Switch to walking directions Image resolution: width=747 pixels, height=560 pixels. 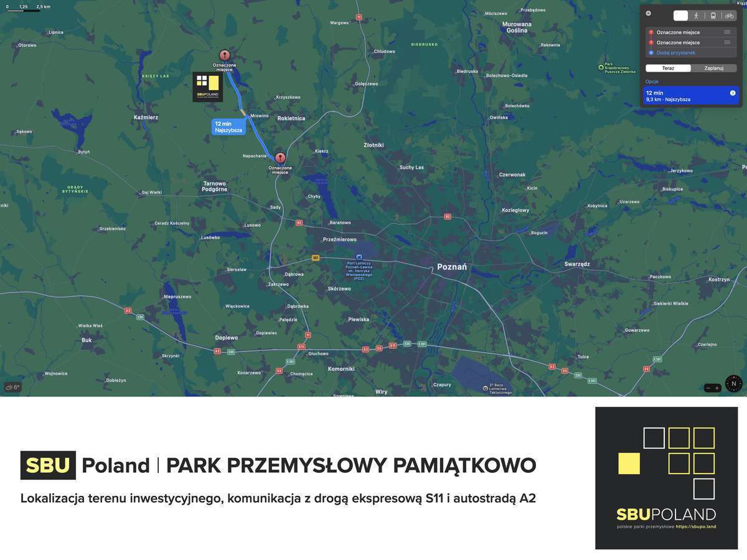pos(697,16)
